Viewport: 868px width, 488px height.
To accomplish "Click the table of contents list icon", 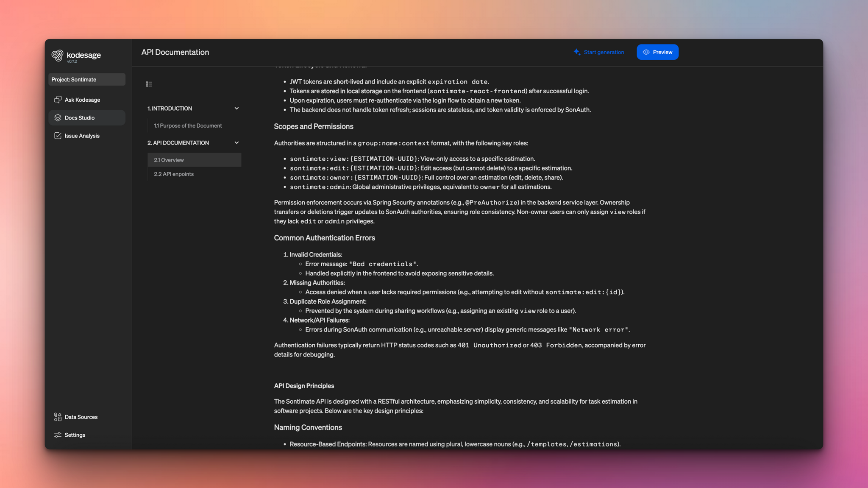I will tap(149, 84).
